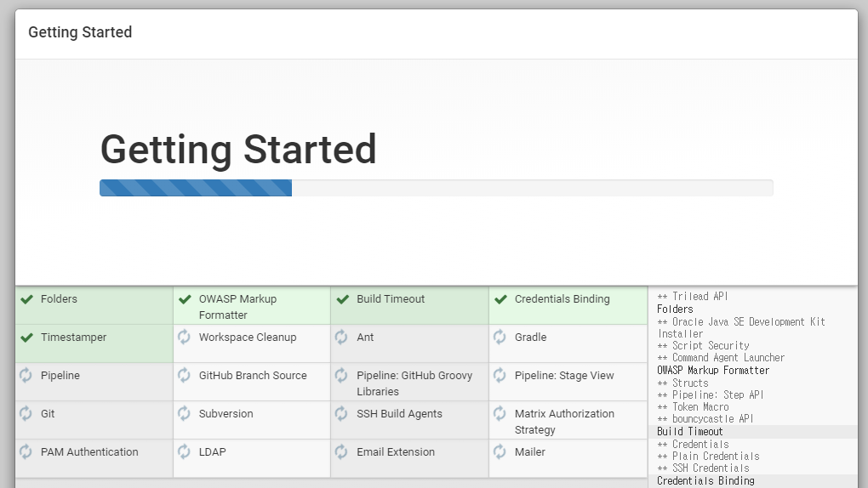
Task: Select the SSH Build Agents label
Action: [x=399, y=413]
